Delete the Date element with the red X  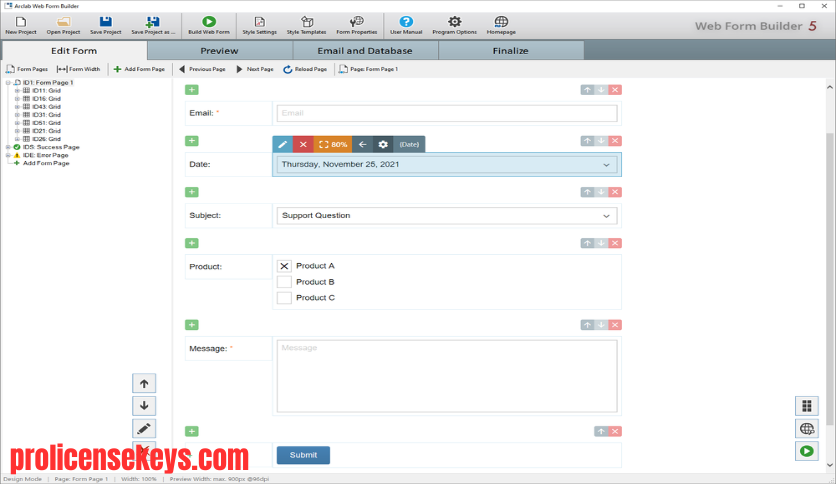(x=303, y=144)
